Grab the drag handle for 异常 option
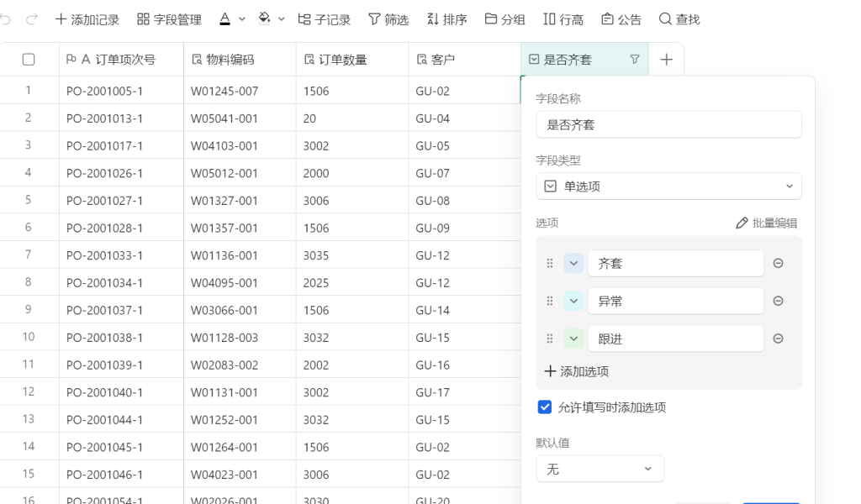The height and width of the screenshot is (504, 861). 550,301
